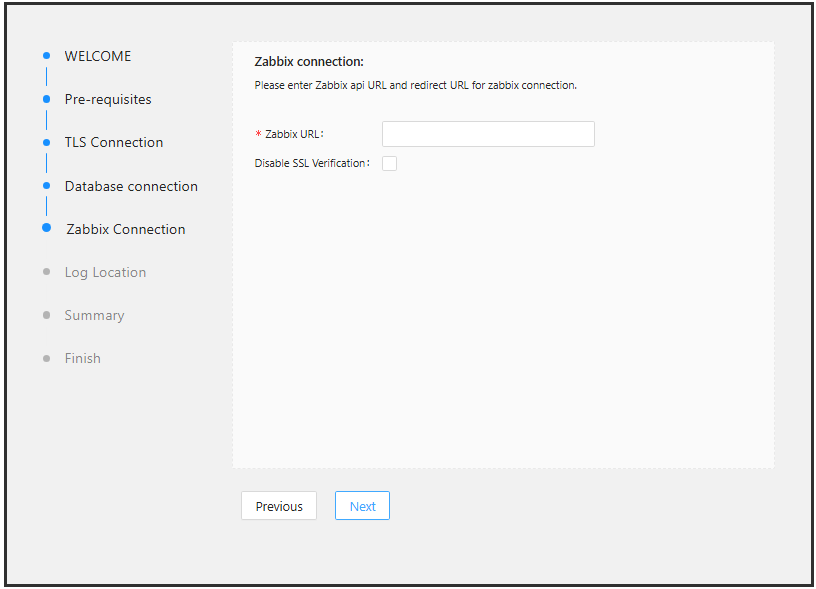The image size is (816, 589).
Task: Click the 'Disable SSL Verification:' label
Action: (x=312, y=163)
